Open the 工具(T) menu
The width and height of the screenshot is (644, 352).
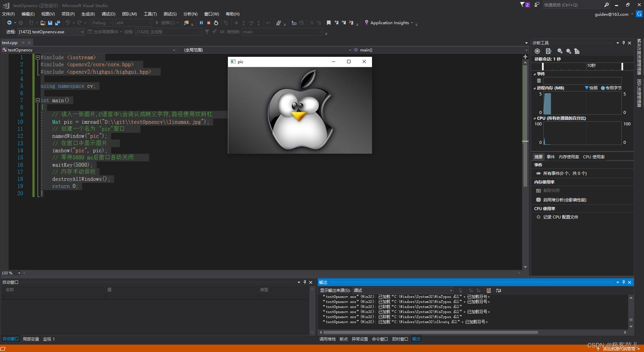click(x=150, y=14)
